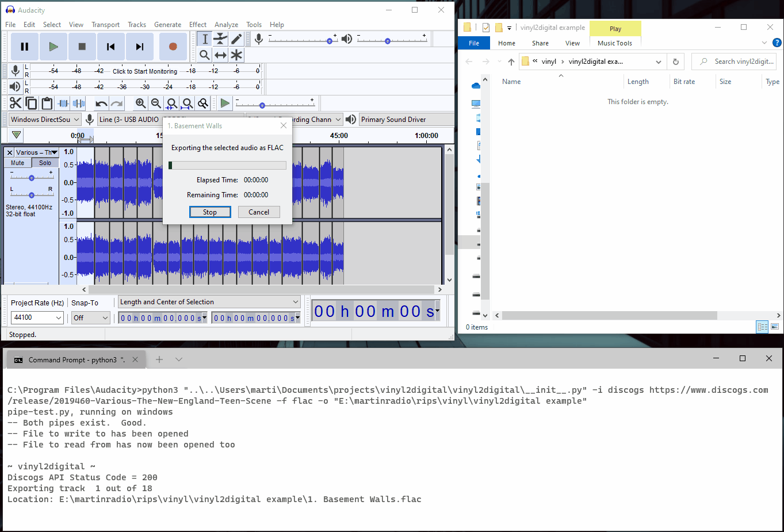Open a new Command Prompt tab
784x532 pixels.
(159, 359)
